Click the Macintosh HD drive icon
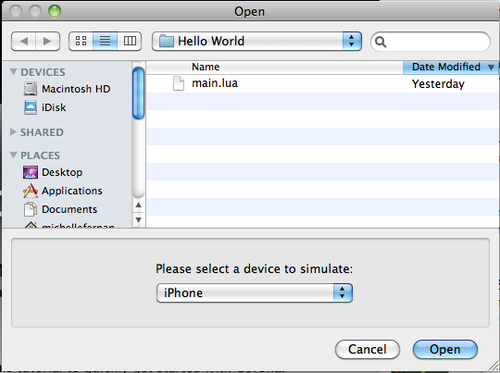The width and height of the screenshot is (500, 373). click(x=30, y=89)
